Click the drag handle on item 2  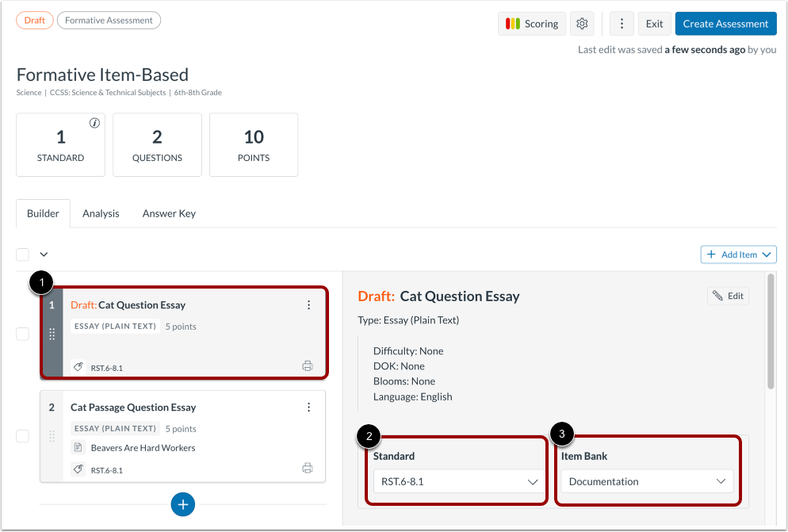pyautogui.click(x=52, y=436)
